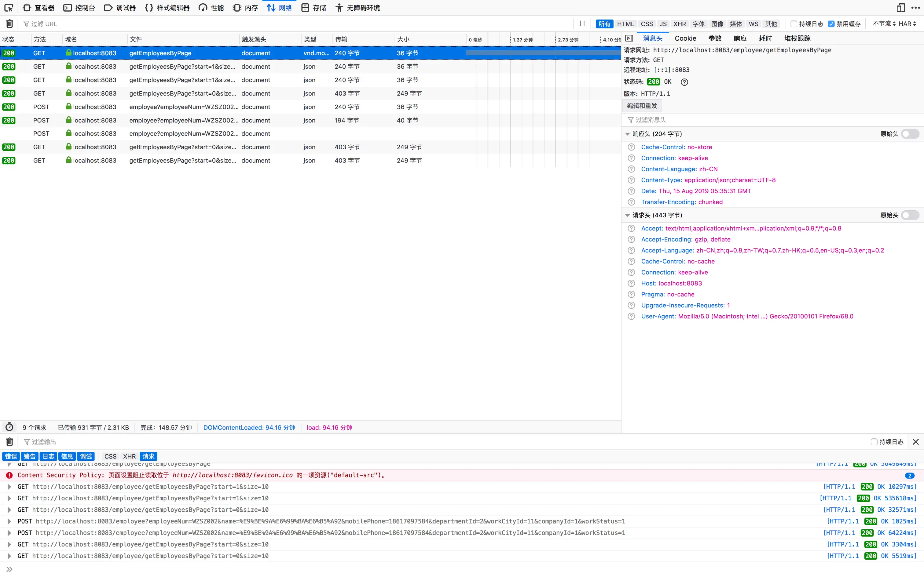Collapse the response headers section
Viewport: 924px width, 577px height.
click(x=627, y=134)
